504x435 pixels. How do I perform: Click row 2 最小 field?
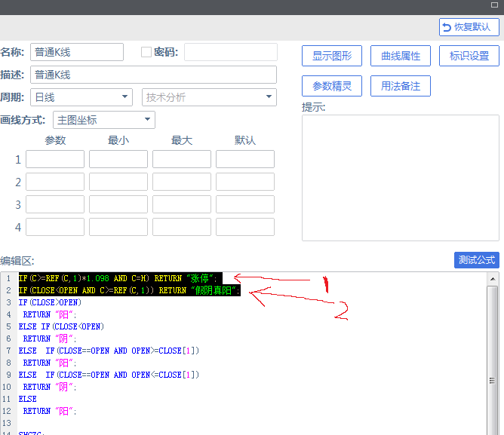(x=118, y=182)
